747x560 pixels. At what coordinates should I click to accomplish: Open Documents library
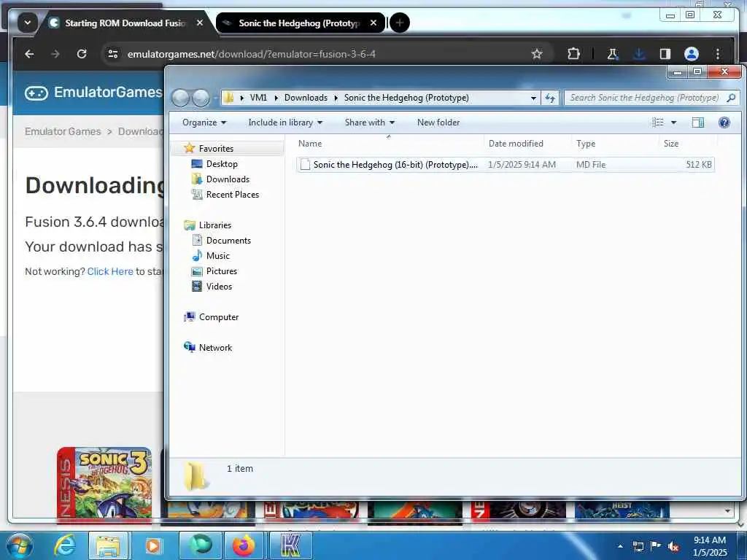[228, 241]
